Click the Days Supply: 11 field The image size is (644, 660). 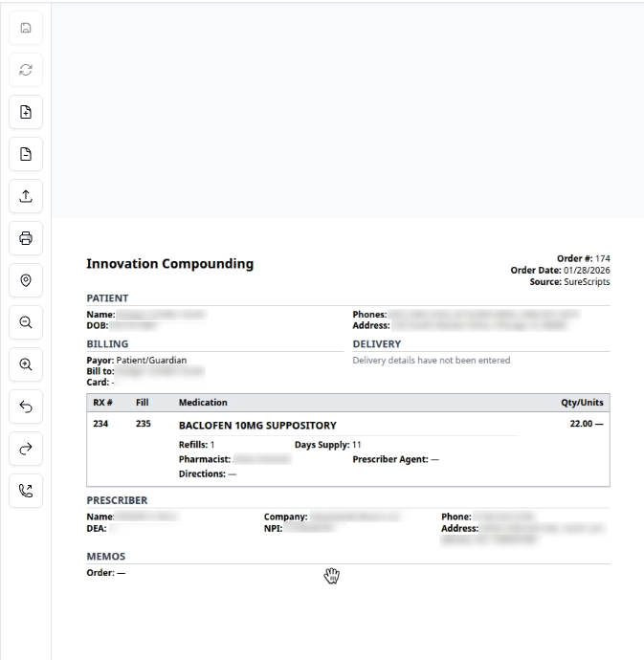point(327,445)
